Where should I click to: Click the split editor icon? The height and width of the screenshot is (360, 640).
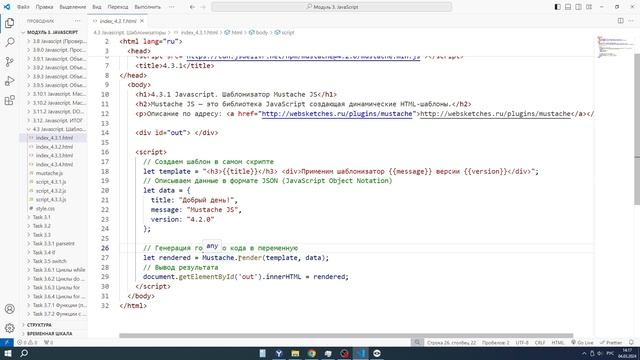pos(620,21)
